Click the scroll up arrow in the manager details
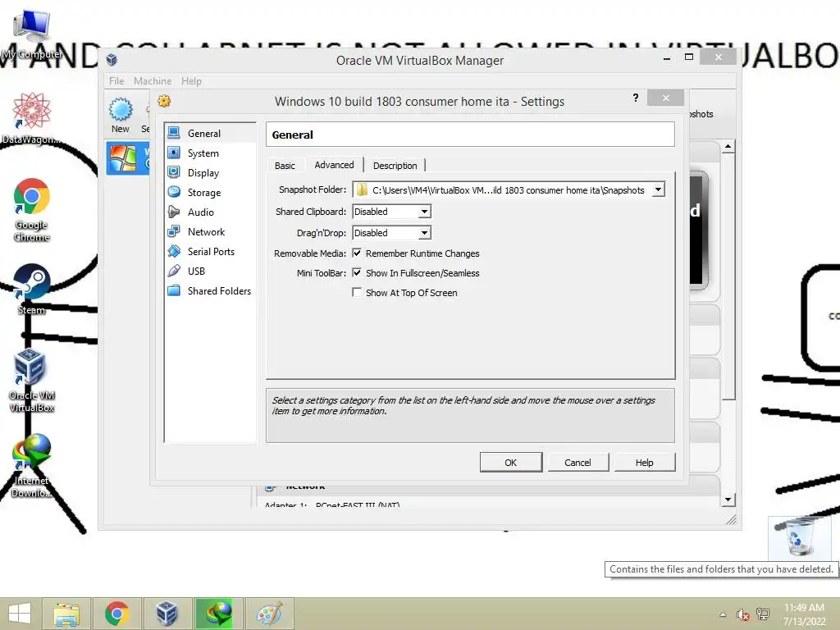The height and width of the screenshot is (630, 840). 728,146
